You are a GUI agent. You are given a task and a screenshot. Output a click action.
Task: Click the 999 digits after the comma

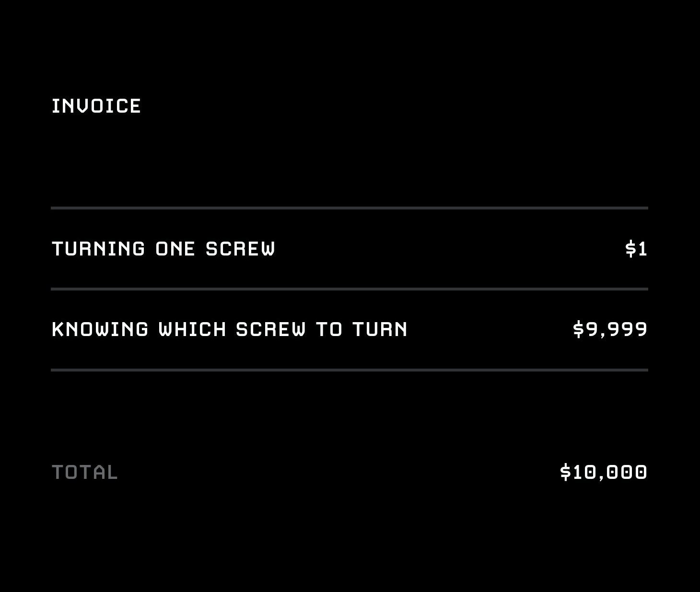point(627,329)
